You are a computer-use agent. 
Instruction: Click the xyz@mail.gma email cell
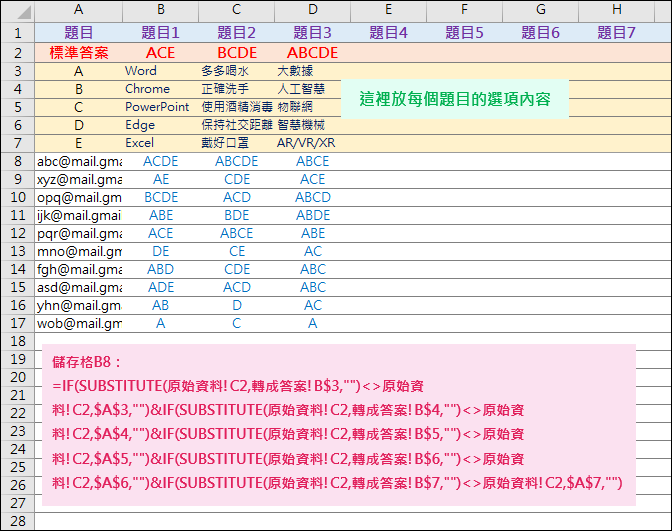[78, 179]
